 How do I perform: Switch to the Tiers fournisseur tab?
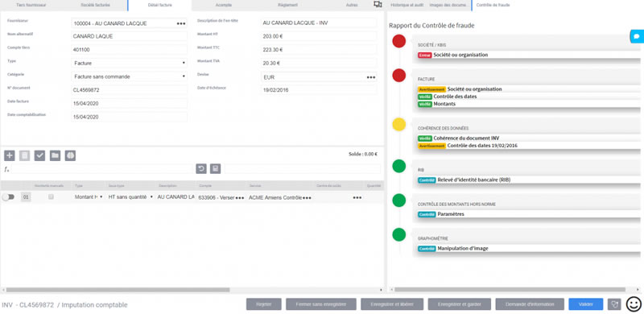[x=31, y=5]
